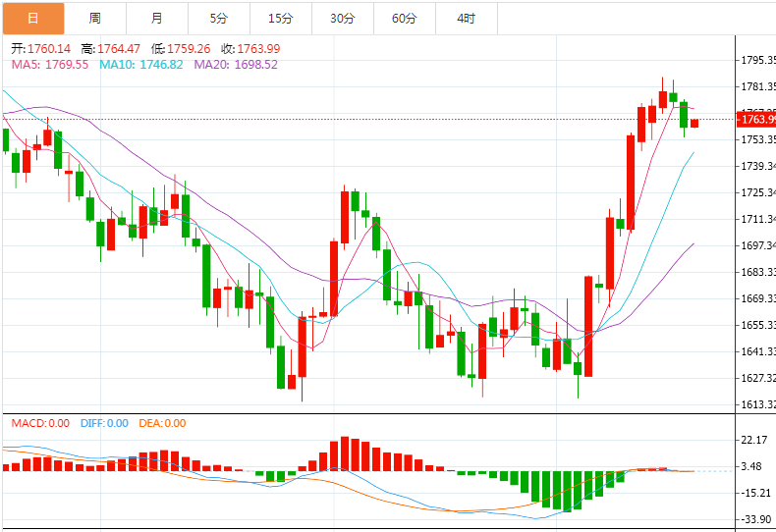The width and height of the screenshot is (776, 532).
Task: Click the MACD: 0.00 indicator label
Action: 40,423
